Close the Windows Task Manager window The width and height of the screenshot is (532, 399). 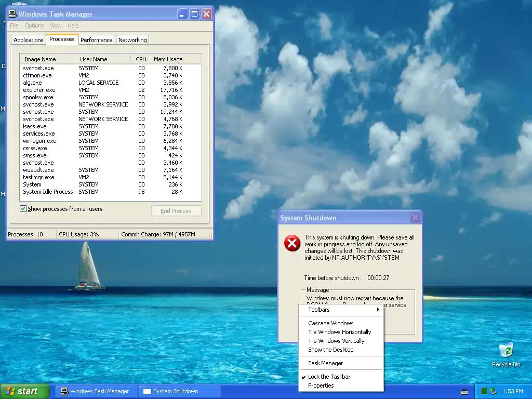click(206, 14)
